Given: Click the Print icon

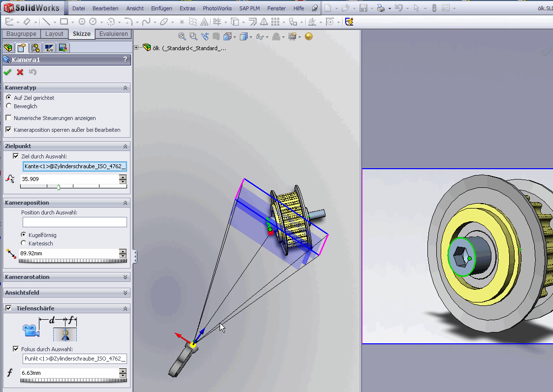Looking at the screenshot, I should coord(381,8).
